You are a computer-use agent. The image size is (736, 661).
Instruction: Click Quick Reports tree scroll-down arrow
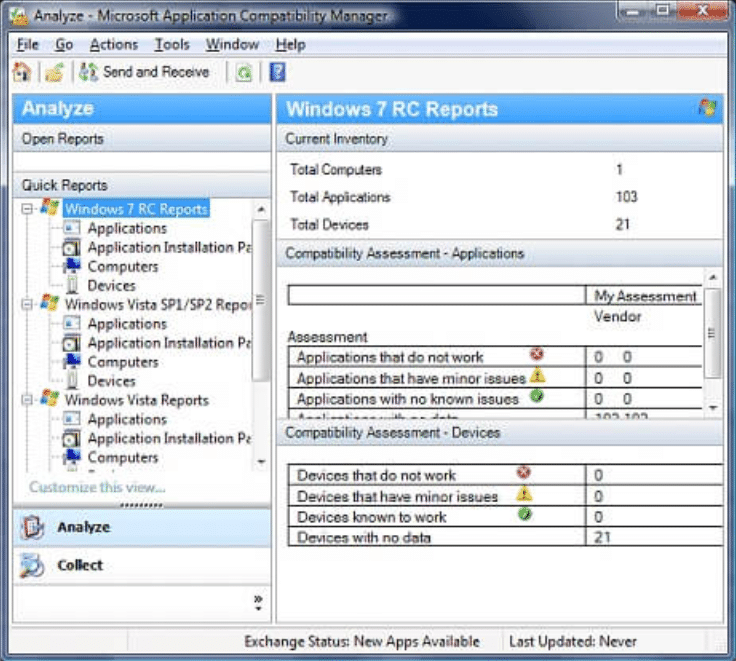[x=261, y=461]
